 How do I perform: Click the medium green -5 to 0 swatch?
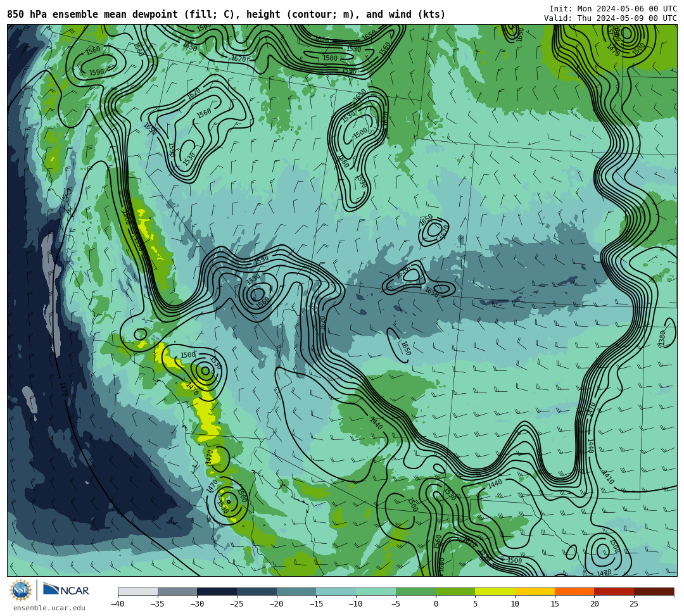(x=415, y=591)
